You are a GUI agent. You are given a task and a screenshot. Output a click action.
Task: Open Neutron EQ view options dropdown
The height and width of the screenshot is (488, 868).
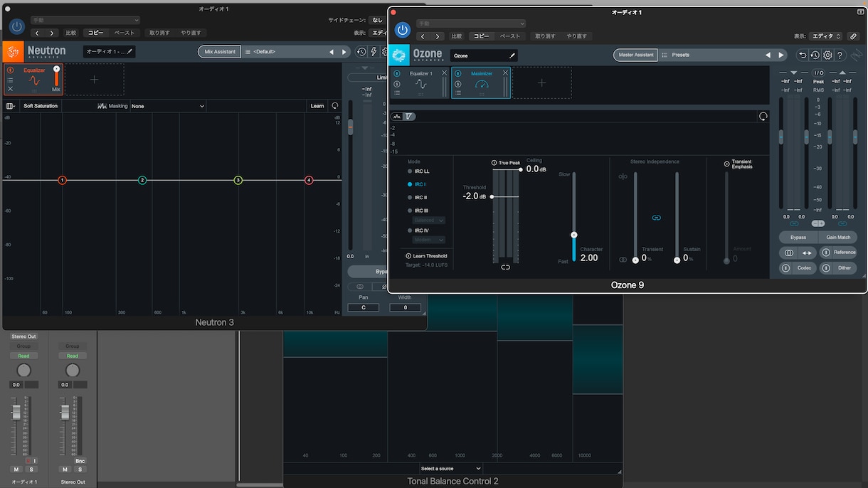(11, 106)
